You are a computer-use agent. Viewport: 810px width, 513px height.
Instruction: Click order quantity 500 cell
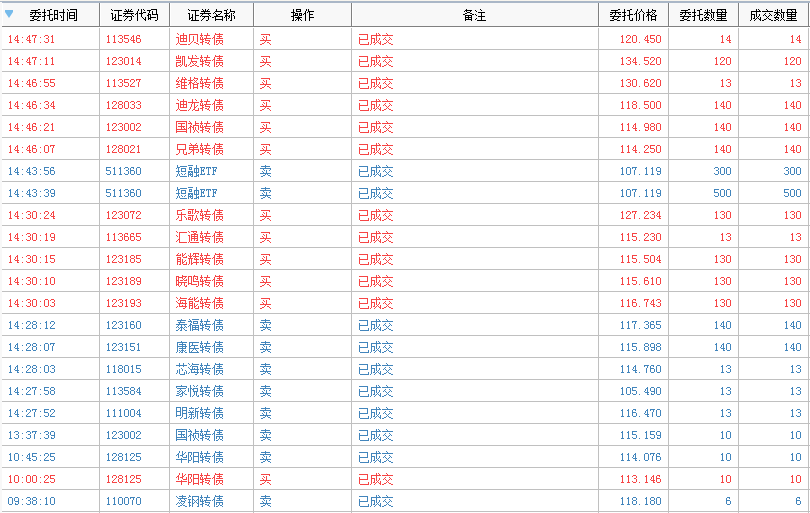[x=722, y=193]
